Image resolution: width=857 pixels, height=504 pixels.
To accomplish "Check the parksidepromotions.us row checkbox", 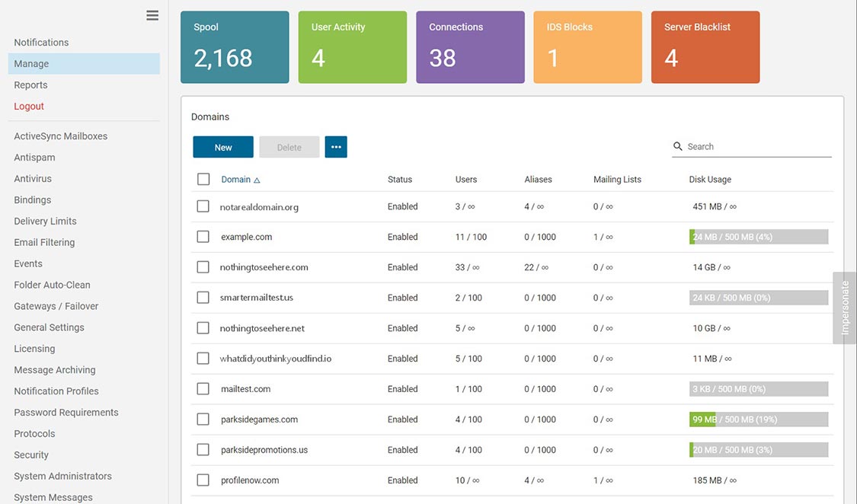I will tap(203, 450).
